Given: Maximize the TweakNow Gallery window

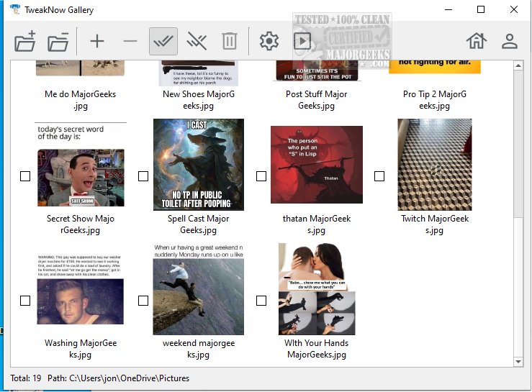Looking at the screenshot, I should (x=481, y=9).
